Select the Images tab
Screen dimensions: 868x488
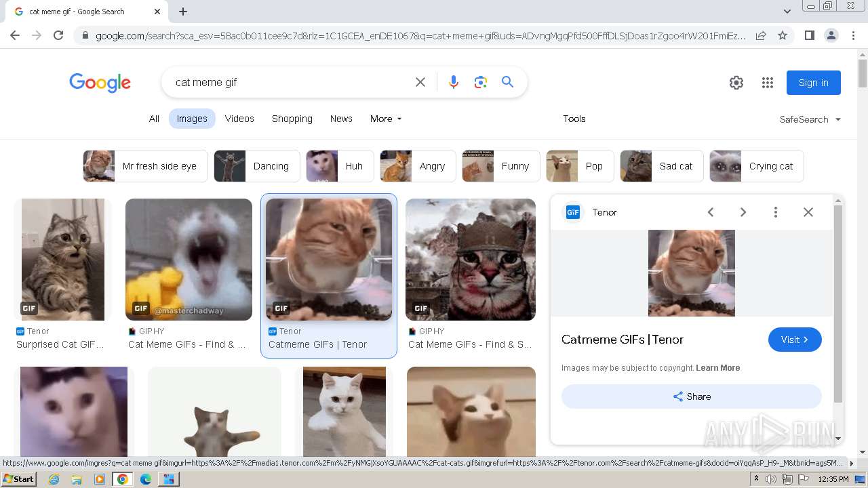coord(192,119)
